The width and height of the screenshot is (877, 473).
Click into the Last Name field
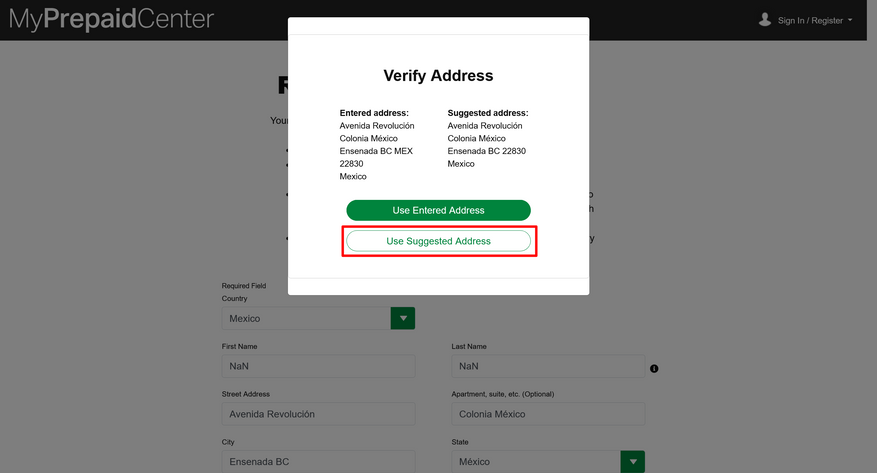pos(547,366)
